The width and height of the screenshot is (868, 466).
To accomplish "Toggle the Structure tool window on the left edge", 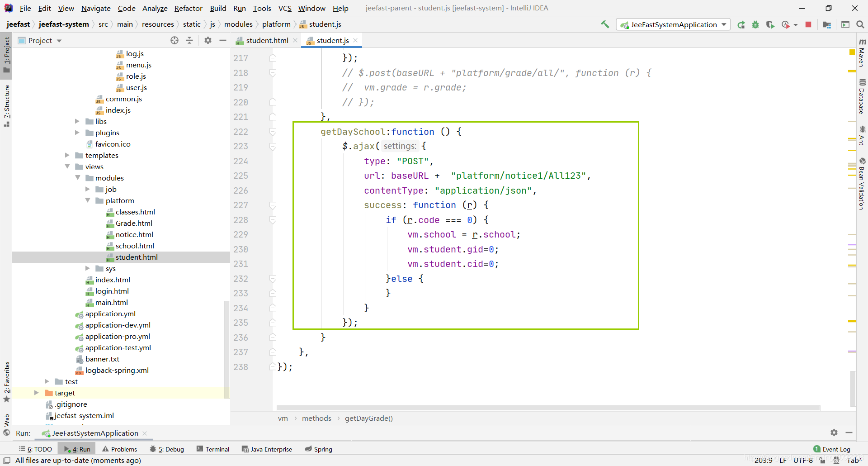I will [7, 105].
